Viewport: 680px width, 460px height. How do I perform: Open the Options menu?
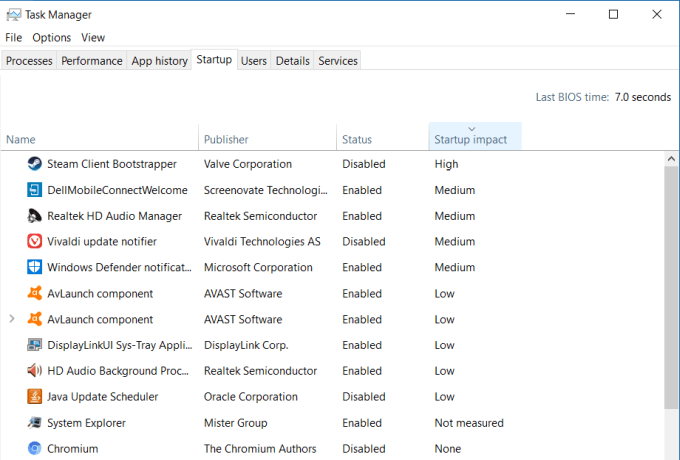[51, 37]
